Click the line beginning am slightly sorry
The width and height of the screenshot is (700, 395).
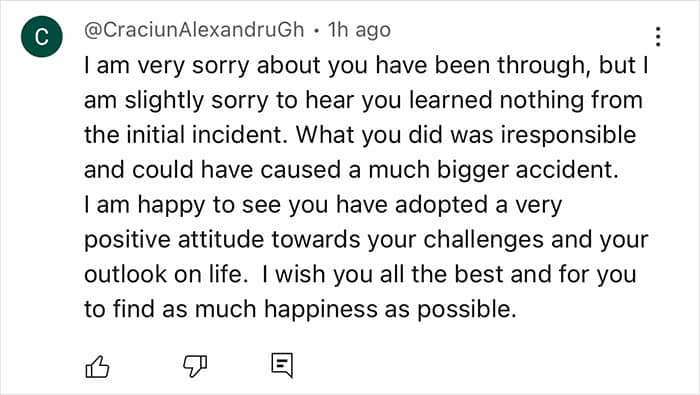click(x=363, y=100)
